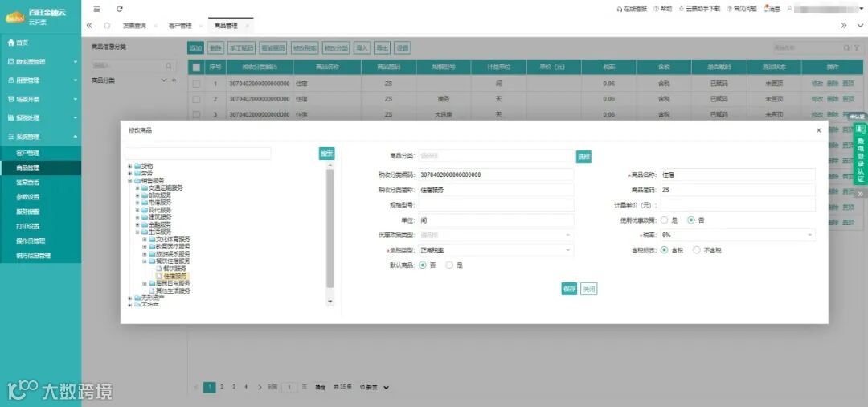This screenshot has height=407, width=868.
Task: Switch to 客户管理 tab
Action: (180, 26)
